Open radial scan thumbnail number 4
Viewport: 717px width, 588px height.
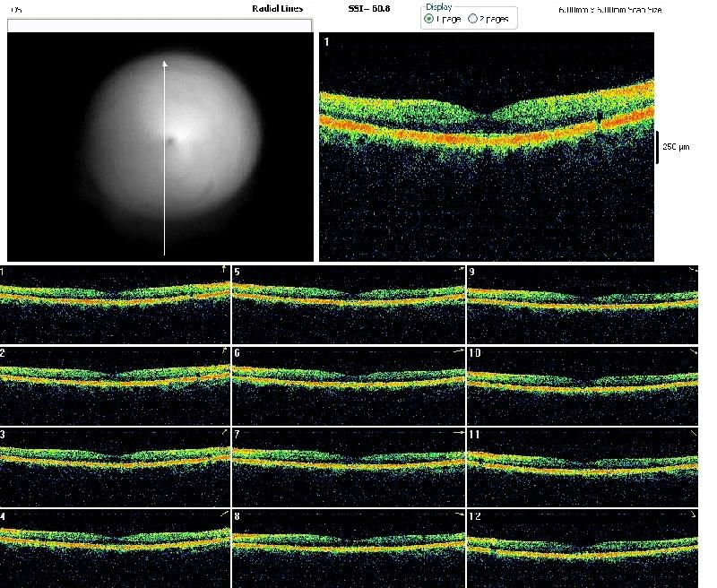115,549
